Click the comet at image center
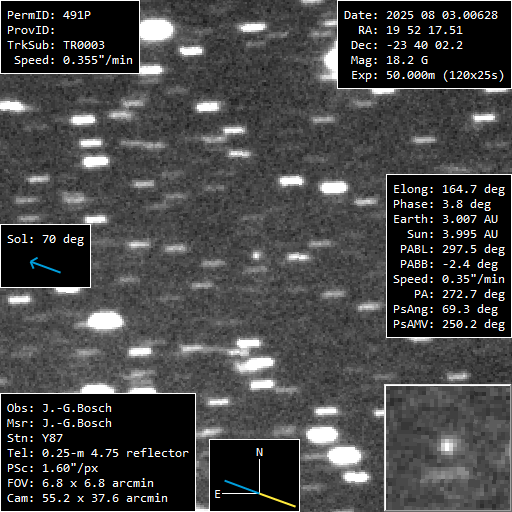This screenshot has height=512, width=512. tap(256, 256)
